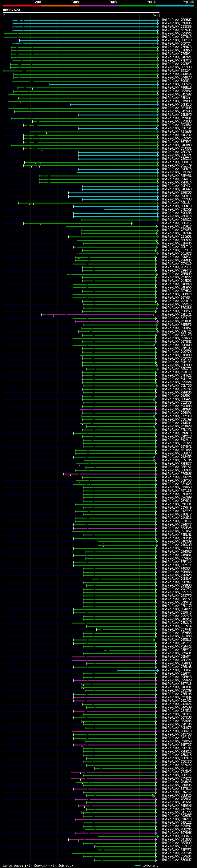Image resolution: width=197 pixels, height=868 pixels.
Task: Click hit label UniRef100_Q7GDV4
Action: [177, 54]
